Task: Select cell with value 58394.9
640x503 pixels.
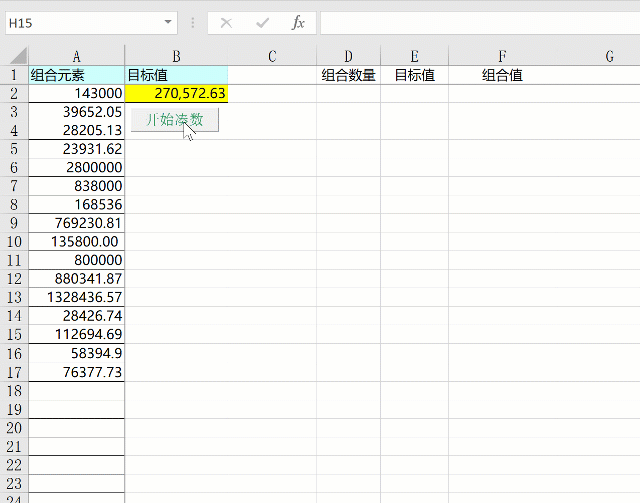Action: pos(76,353)
